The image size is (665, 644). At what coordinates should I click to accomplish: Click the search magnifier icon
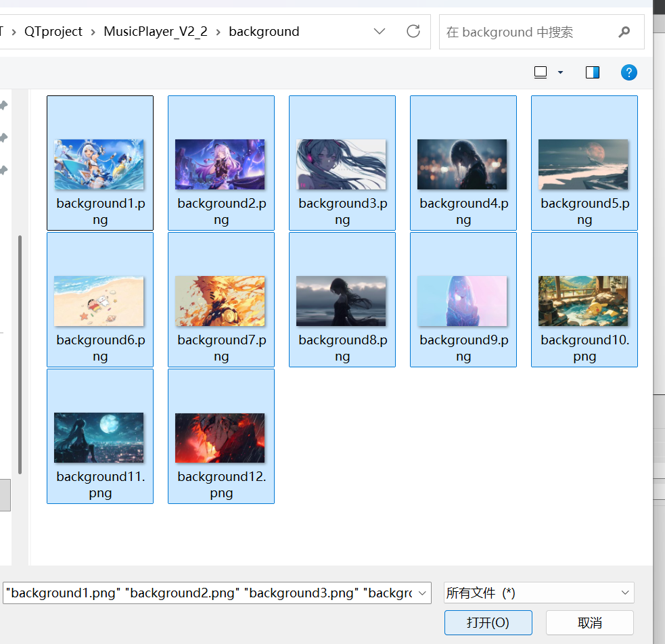(x=624, y=32)
